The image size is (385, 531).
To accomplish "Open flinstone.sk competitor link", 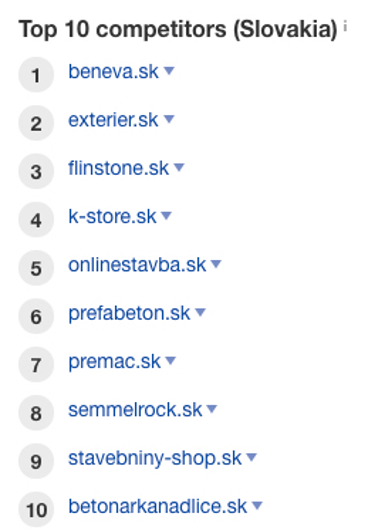I will click(x=119, y=168).
